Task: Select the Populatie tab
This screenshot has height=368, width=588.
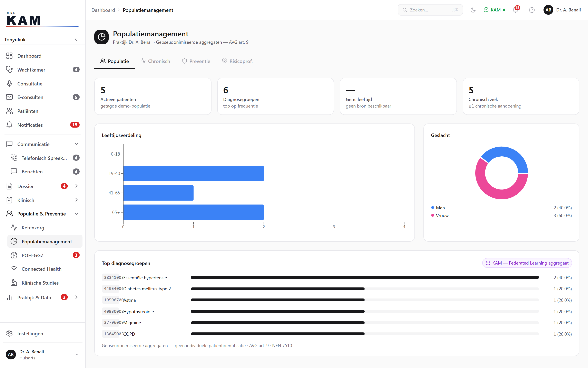Action: tap(115, 61)
